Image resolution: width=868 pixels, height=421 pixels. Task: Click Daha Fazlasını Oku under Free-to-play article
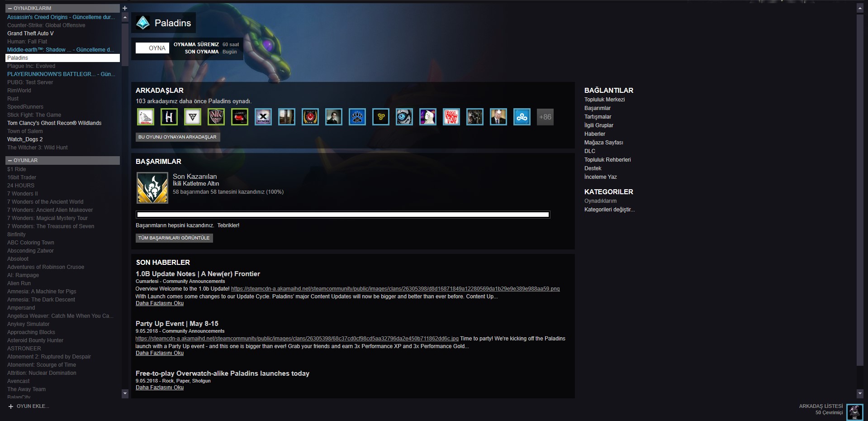pyautogui.click(x=160, y=388)
